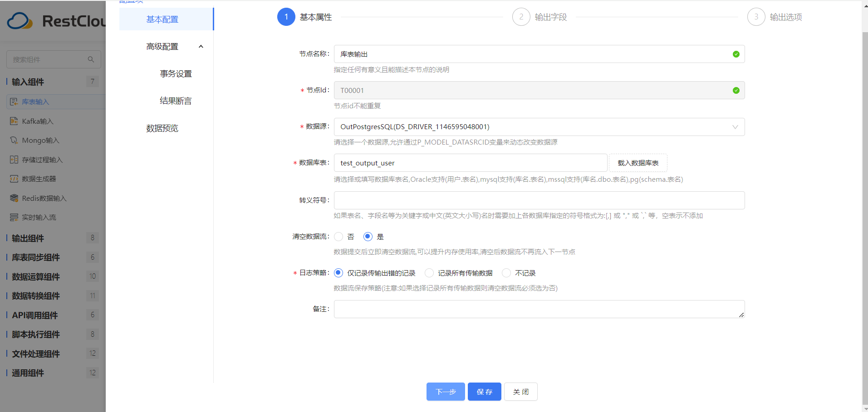
Task: Click step 1 circle 基本属性
Action: (x=286, y=17)
